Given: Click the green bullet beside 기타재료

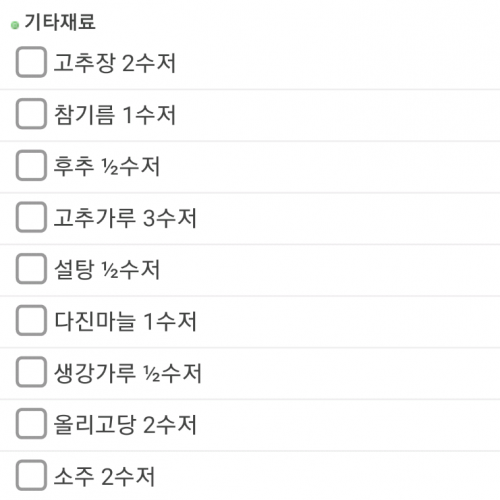Looking at the screenshot, I should [15, 25].
